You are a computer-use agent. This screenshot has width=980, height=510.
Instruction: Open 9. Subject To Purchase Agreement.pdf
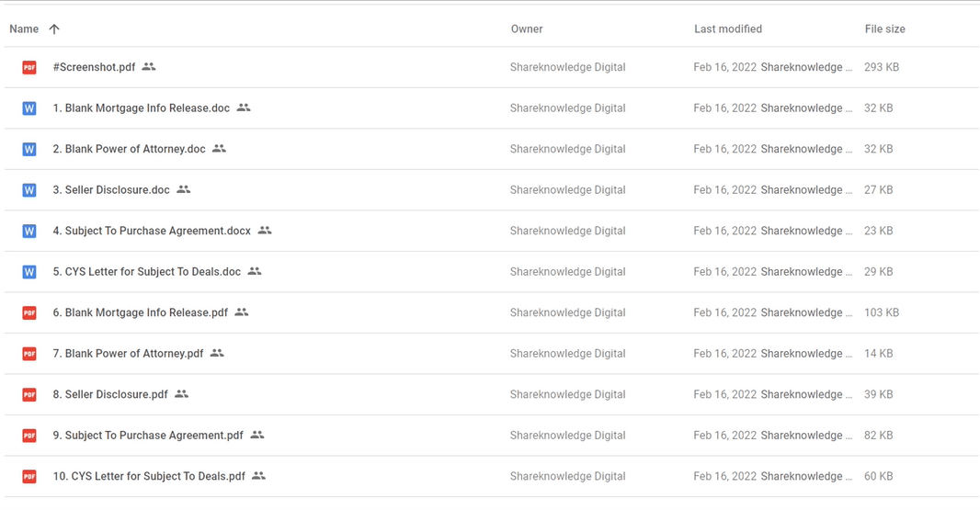(x=148, y=435)
